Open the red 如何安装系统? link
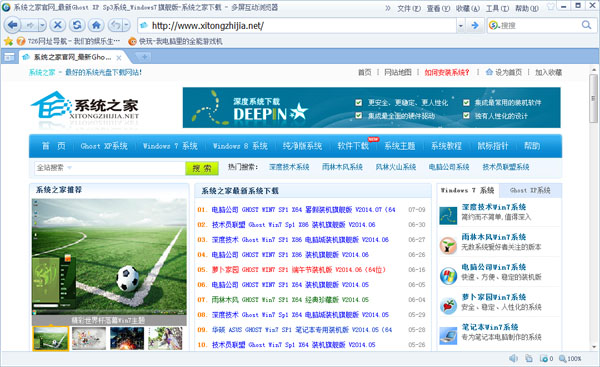600x367 pixels. click(x=447, y=72)
